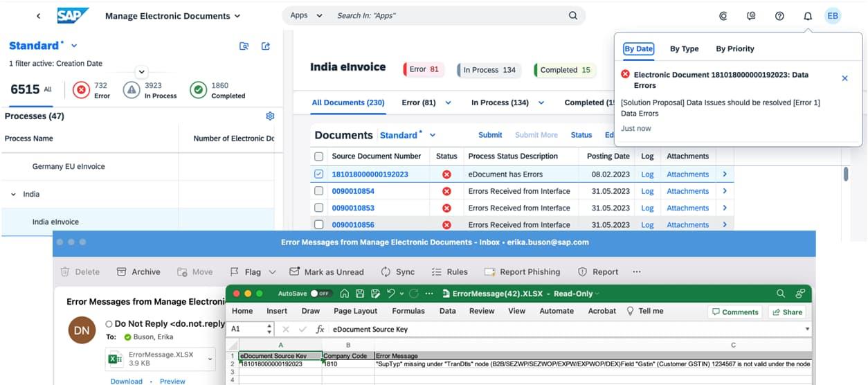868x385 pixels.
Task: Open the headset support icon in the SAP header
Action: tap(752, 16)
